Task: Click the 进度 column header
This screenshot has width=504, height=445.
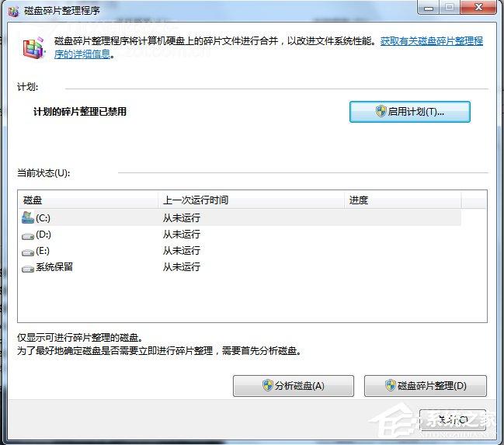Action: [403, 200]
